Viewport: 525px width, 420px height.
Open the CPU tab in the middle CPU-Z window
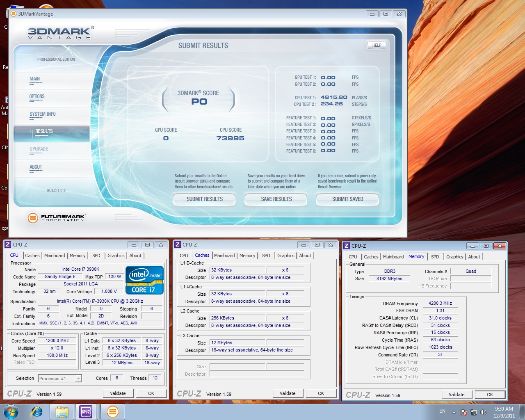click(184, 256)
